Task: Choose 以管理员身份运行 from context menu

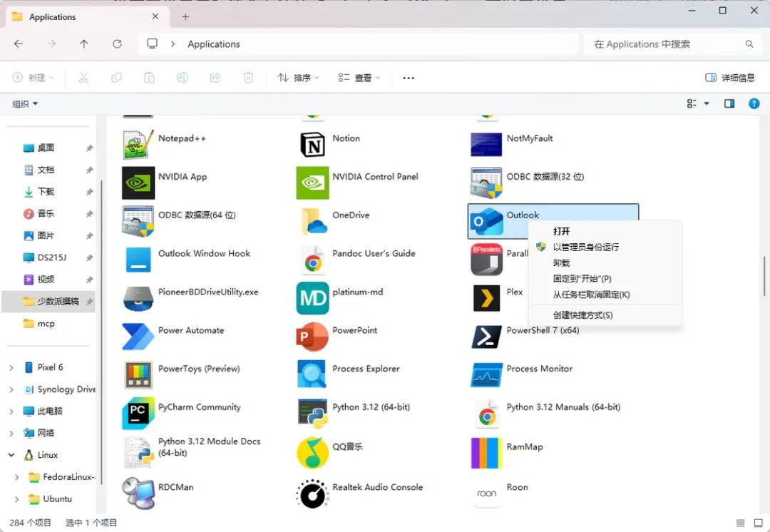Action: click(x=585, y=247)
